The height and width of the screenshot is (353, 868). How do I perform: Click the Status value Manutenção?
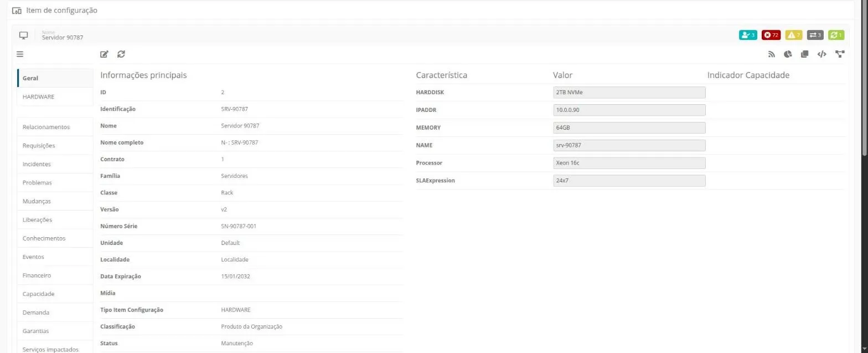(x=237, y=344)
